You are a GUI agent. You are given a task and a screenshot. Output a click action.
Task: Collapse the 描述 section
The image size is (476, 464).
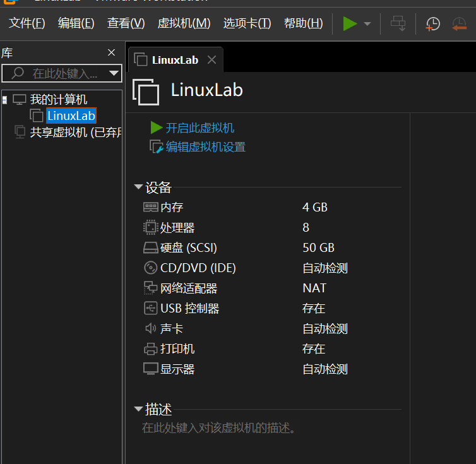point(138,409)
